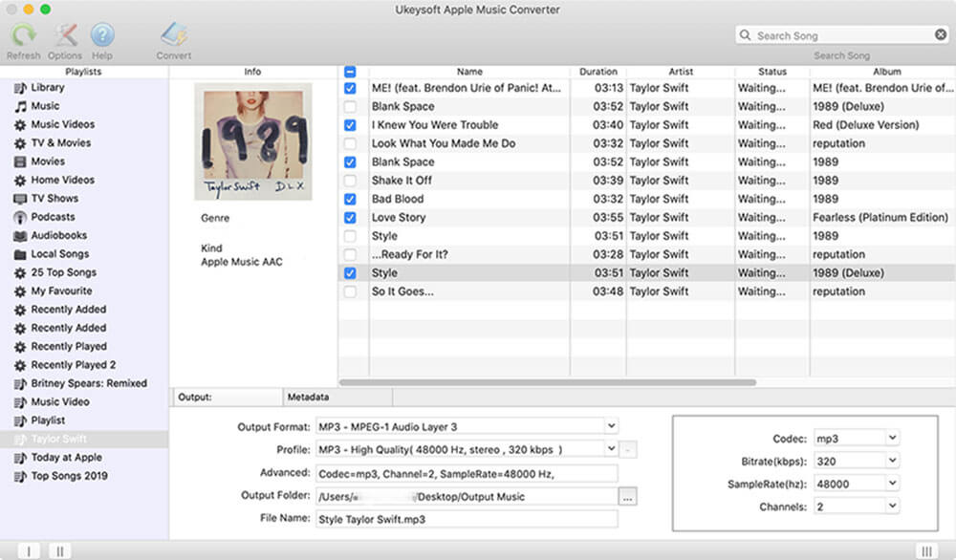Select the 25 Top Songs gear icon
Image resolution: width=956 pixels, height=560 pixels.
click(20, 273)
